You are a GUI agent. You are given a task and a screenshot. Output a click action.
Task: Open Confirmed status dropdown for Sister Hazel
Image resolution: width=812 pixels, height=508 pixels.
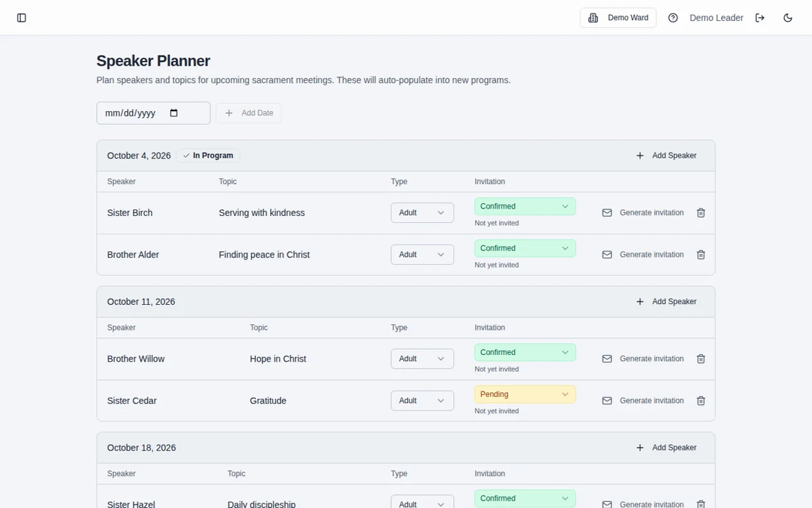(x=525, y=499)
